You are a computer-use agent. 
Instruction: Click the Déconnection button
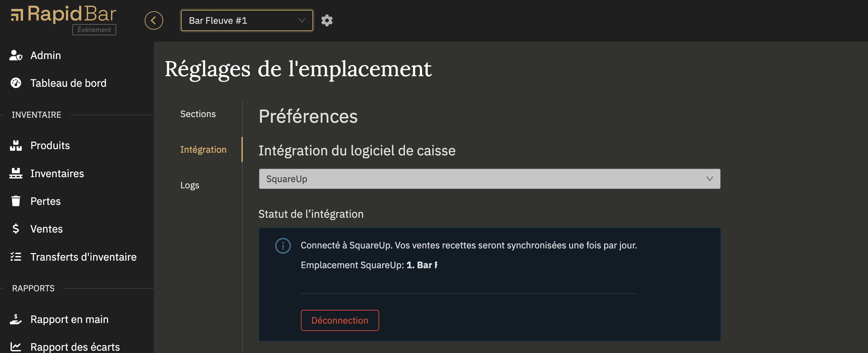pos(340,320)
